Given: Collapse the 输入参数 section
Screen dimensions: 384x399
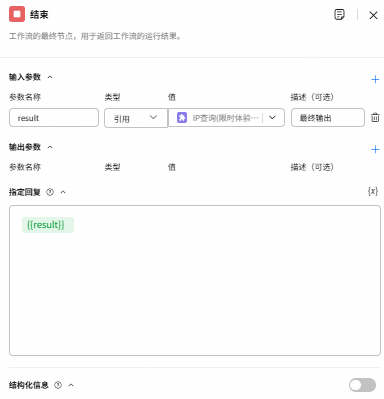Looking at the screenshot, I should (x=50, y=77).
